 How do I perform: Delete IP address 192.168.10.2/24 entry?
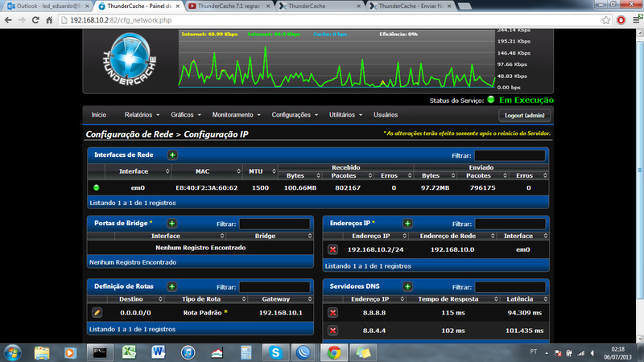coord(332,249)
